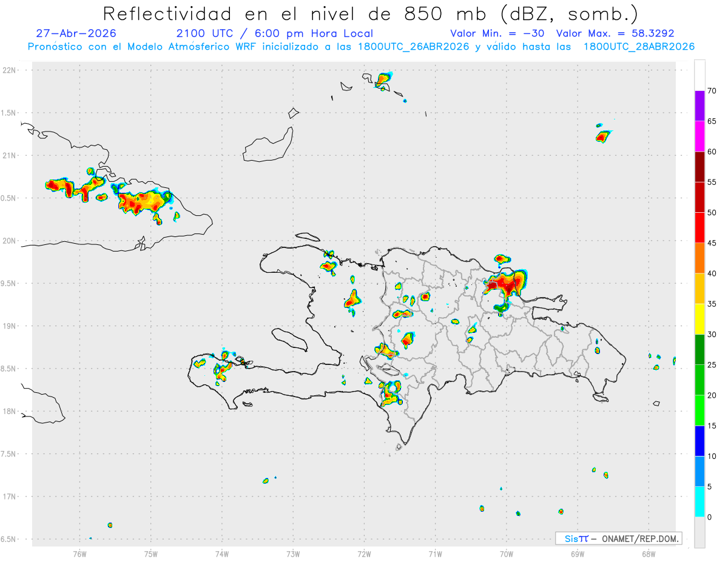728x562 pixels.
Task: Select the magenta 60–65 dBZ legend band
Action: pos(699,136)
